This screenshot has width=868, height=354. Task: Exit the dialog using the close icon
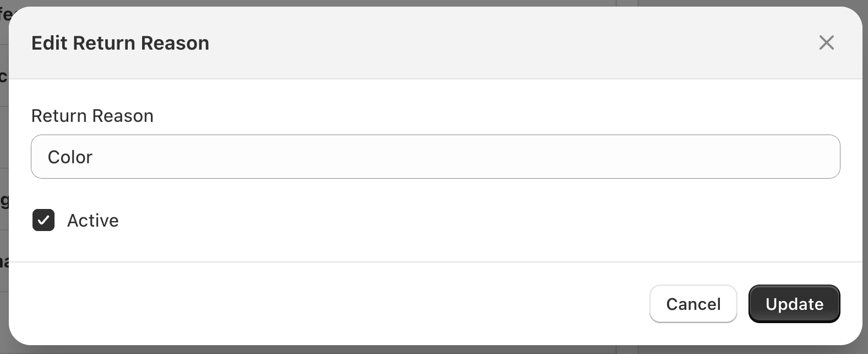click(x=826, y=42)
